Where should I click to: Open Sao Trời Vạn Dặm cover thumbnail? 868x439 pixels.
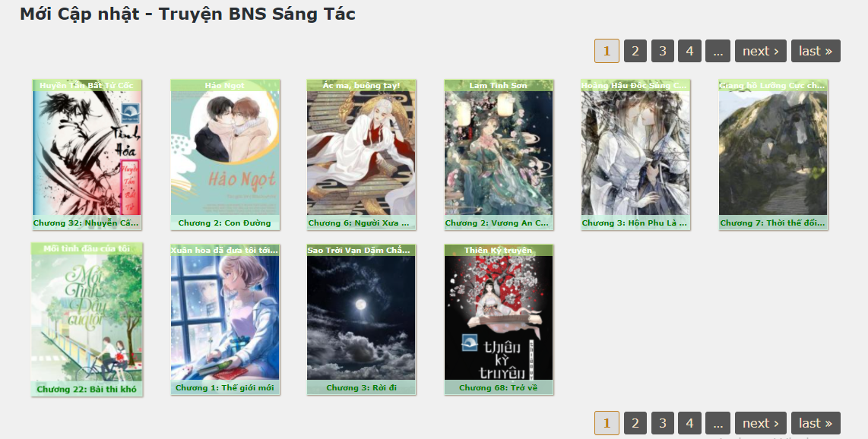(x=361, y=318)
